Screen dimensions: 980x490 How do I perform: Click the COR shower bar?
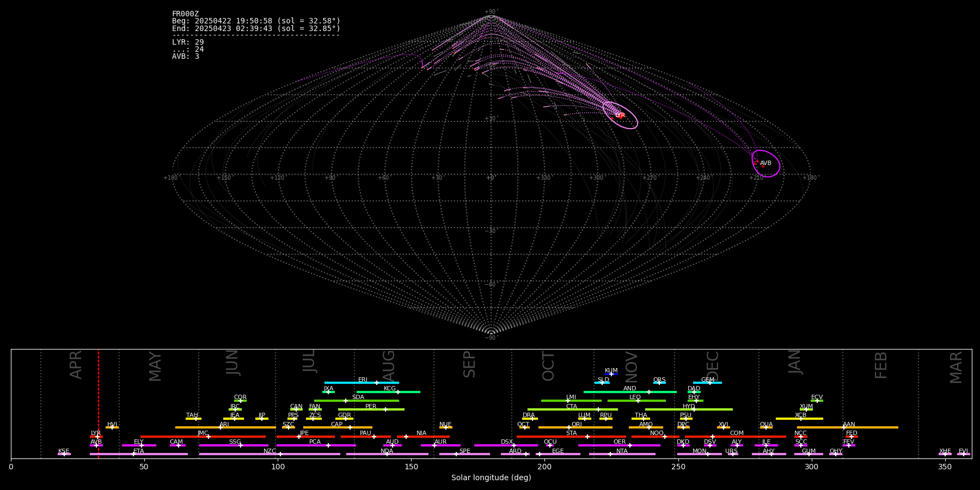240,401
